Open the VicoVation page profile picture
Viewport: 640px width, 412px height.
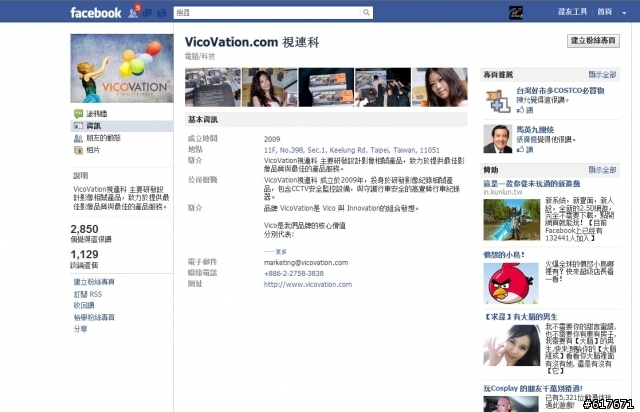tap(122, 68)
